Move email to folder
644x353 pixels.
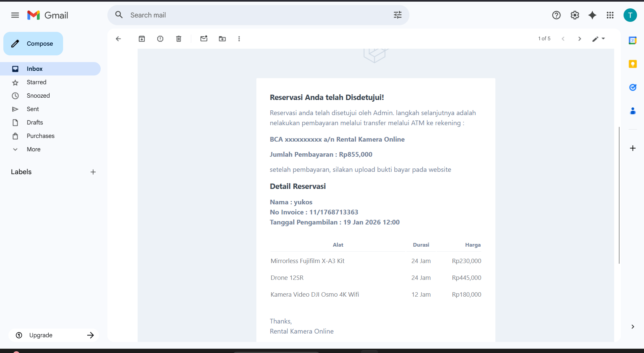[222, 39]
